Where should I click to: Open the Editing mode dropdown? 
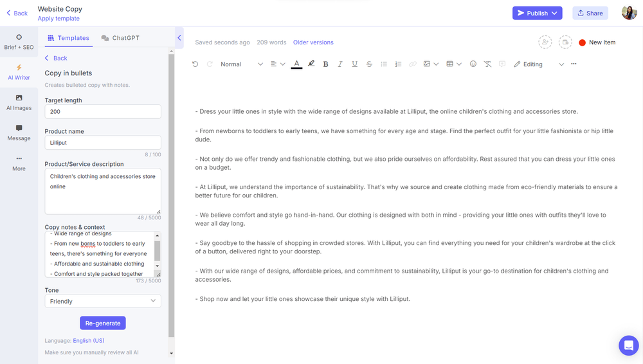(539, 64)
